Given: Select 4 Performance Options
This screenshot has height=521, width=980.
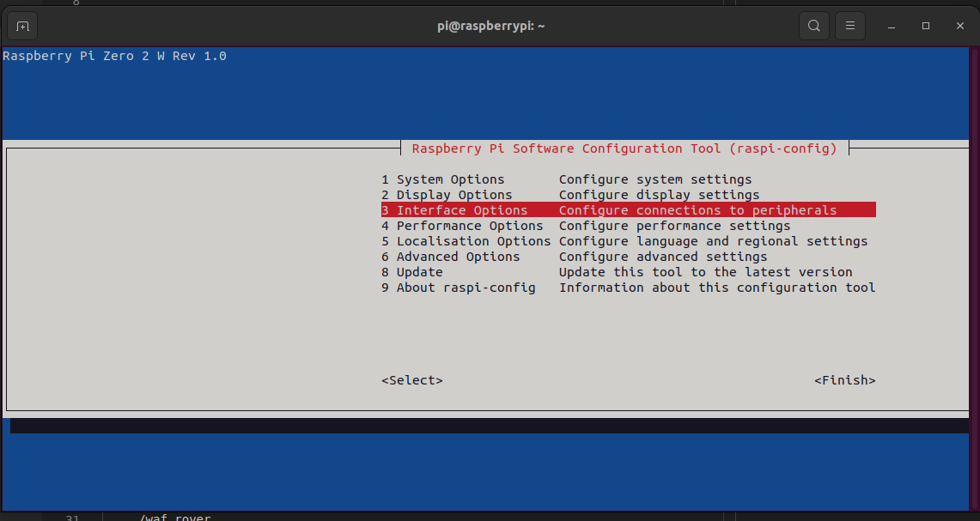Looking at the screenshot, I should click(462, 226).
